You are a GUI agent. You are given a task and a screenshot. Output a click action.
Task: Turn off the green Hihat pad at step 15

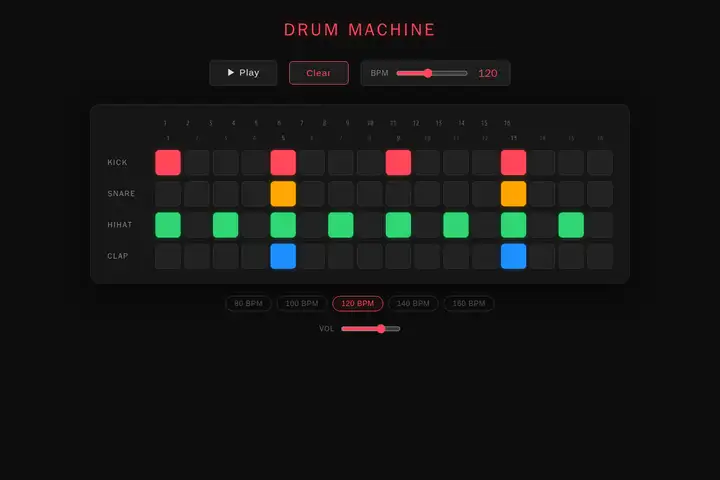571,225
